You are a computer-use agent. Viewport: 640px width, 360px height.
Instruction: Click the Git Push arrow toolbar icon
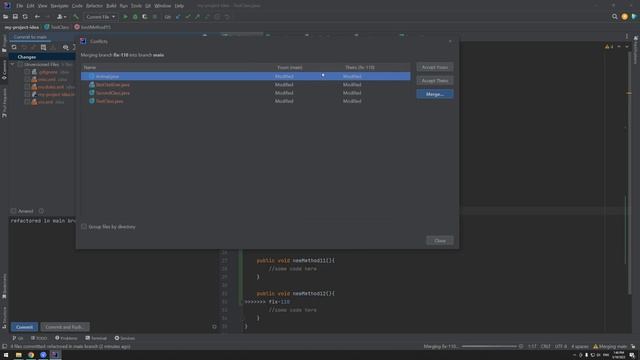tap(198, 17)
